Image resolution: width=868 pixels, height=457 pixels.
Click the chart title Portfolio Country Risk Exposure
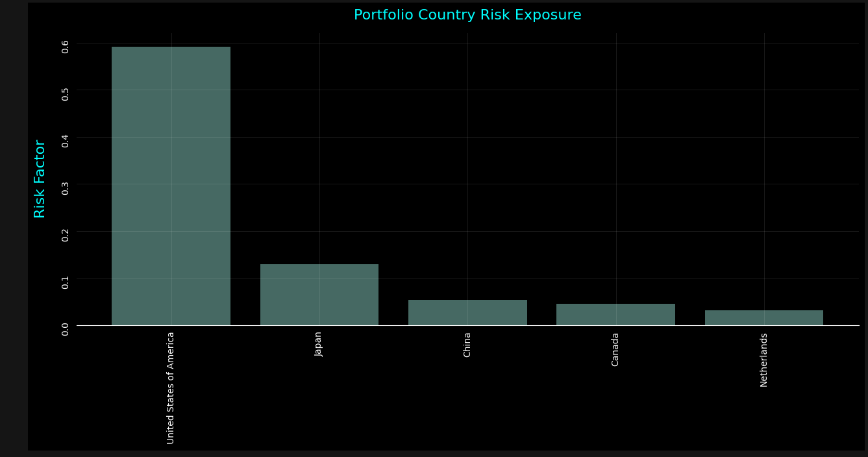pos(467,14)
